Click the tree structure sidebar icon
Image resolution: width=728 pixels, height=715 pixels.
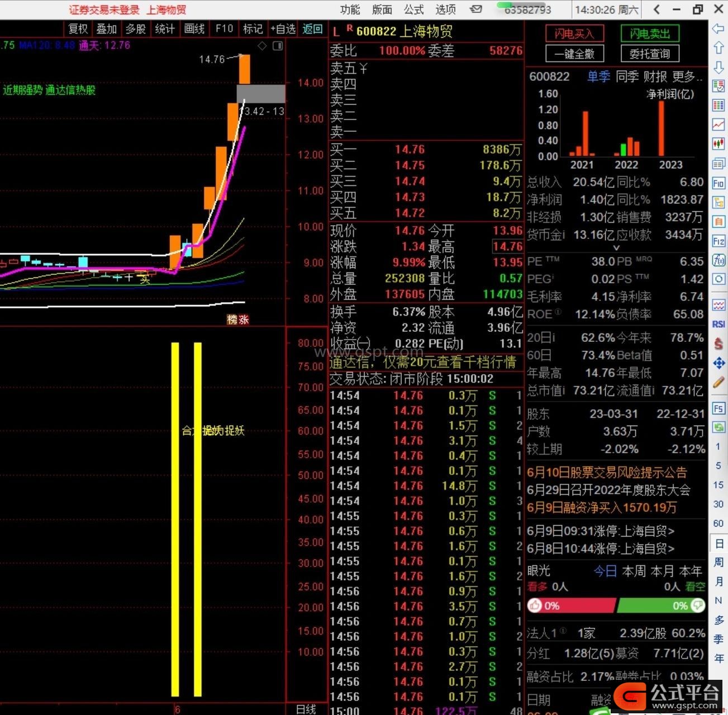point(719,202)
